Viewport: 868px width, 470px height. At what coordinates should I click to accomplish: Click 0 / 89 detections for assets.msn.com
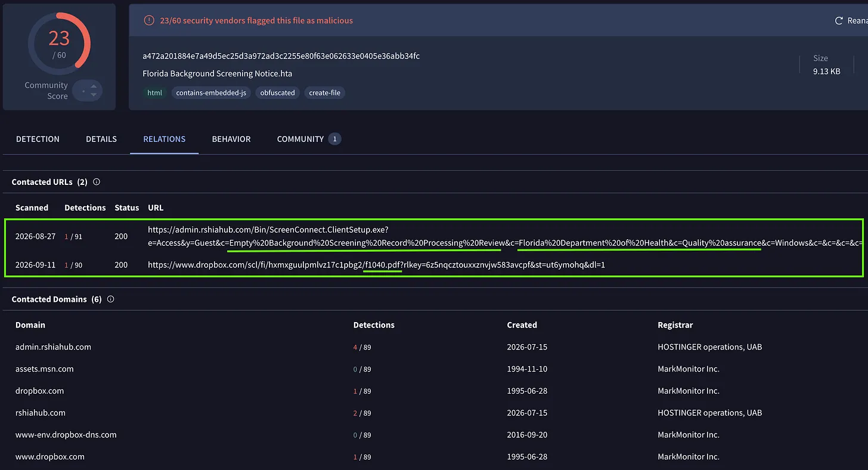tap(362, 369)
